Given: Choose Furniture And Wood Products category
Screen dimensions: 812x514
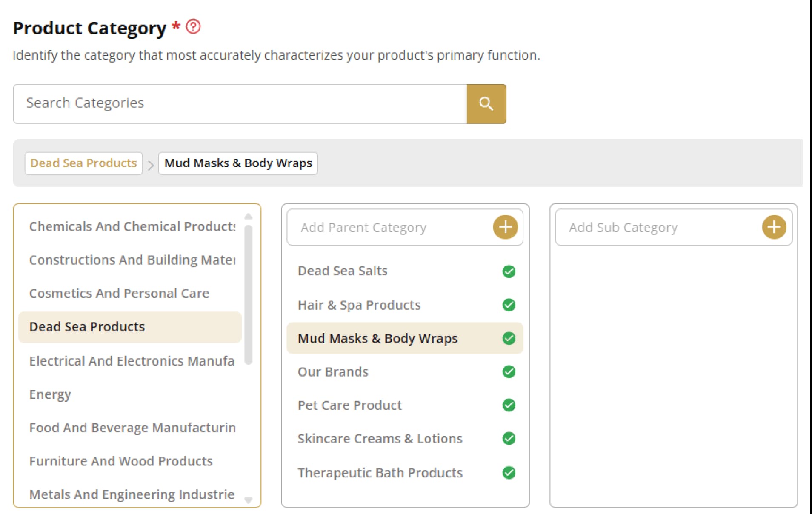Looking at the screenshot, I should click(120, 461).
